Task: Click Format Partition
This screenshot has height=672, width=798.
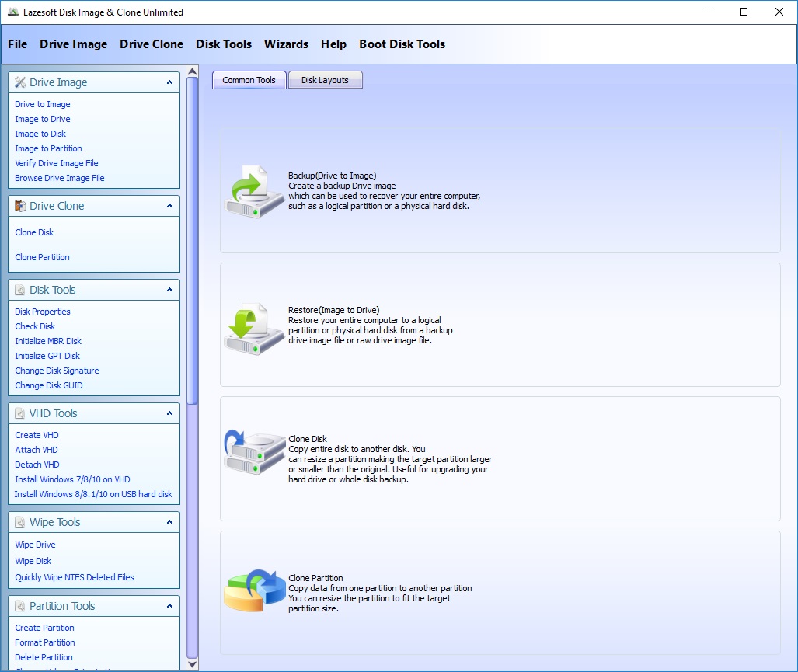Action: tap(45, 642)
